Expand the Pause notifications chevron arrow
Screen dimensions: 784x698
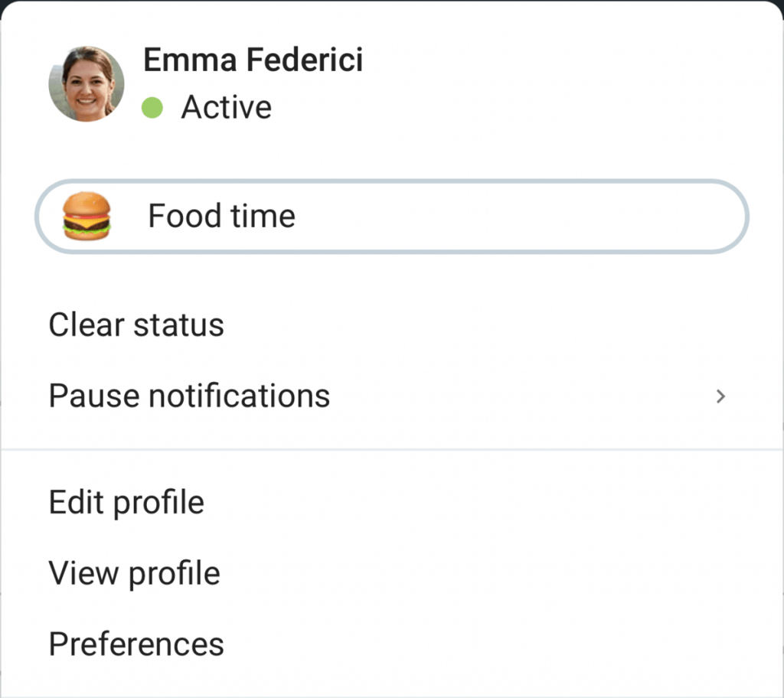720,396
